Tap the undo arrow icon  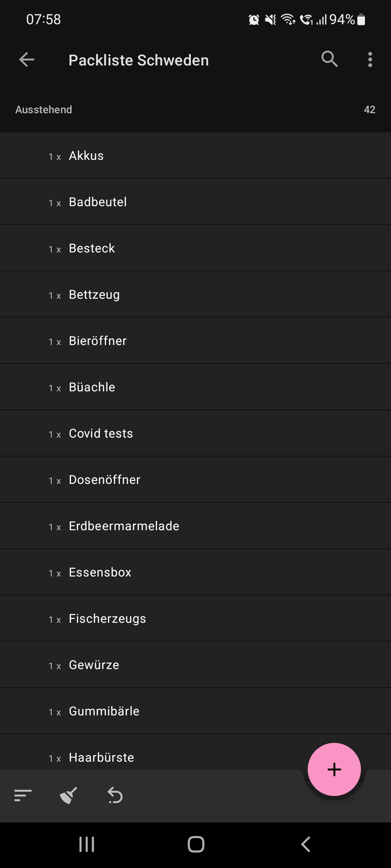point(115,795)
